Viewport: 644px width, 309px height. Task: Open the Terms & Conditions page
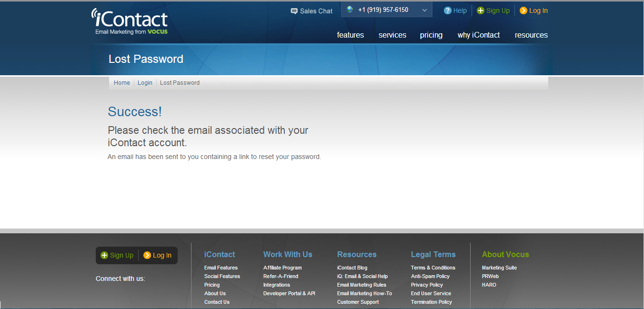[x=433, y=268]
